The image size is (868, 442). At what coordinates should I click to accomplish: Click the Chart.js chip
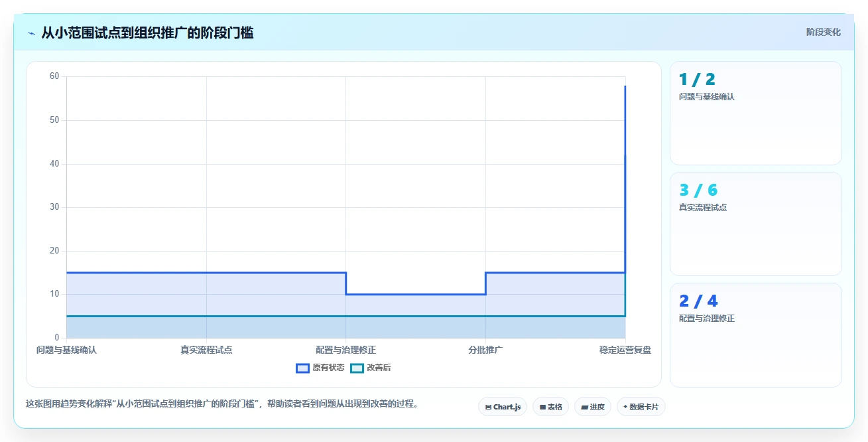[503, 407]
